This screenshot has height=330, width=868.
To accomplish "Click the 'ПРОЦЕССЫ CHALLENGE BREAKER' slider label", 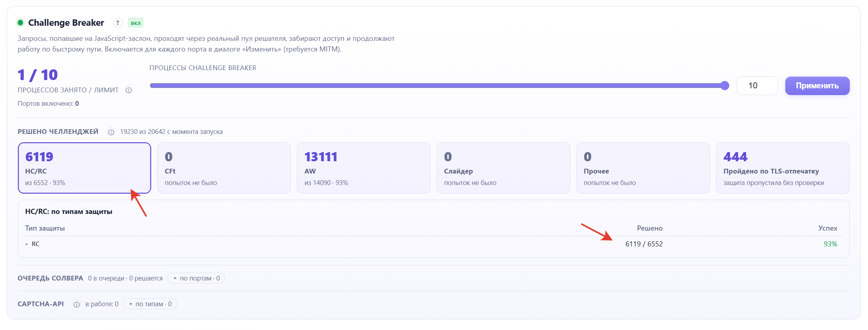I will coord(203,68).
